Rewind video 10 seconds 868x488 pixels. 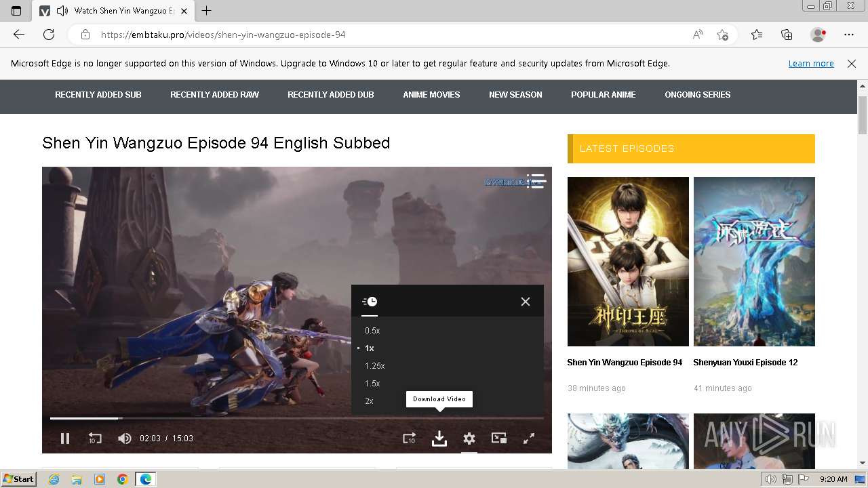[95, 439]
